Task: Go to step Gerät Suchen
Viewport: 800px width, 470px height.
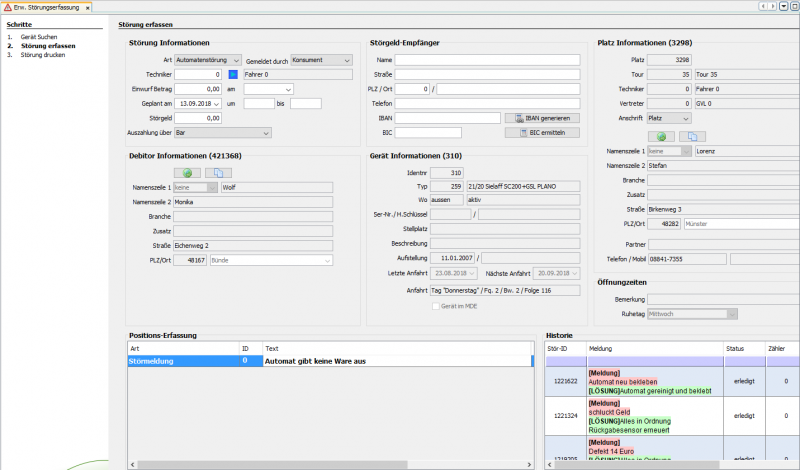Action: [x=40, y=36]
